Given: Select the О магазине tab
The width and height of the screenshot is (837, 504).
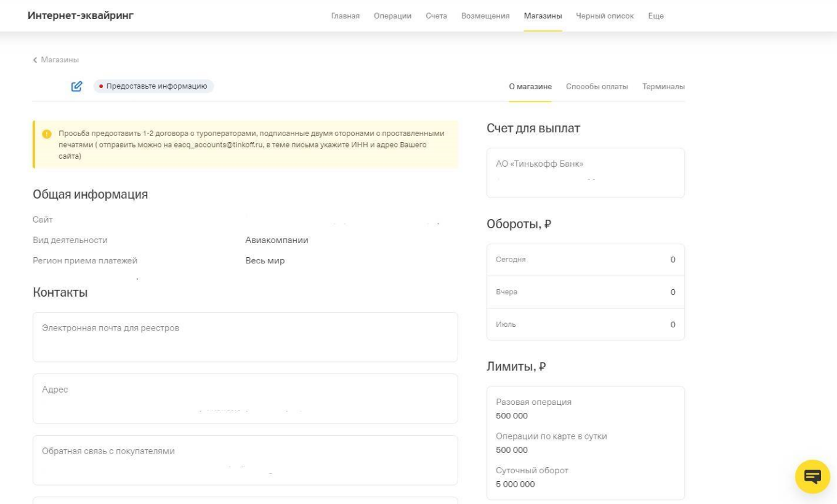Looking at the screenshot, I should (x=530, y=87).
